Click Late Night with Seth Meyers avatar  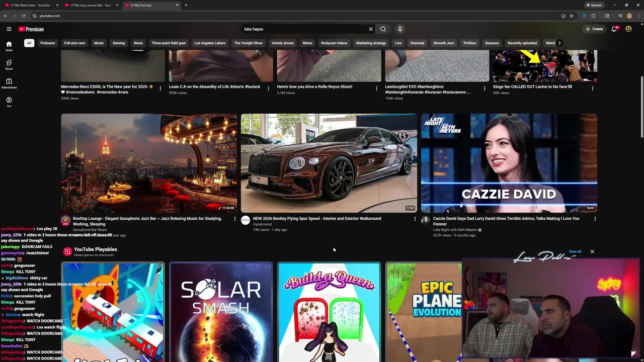coord(425,220)
